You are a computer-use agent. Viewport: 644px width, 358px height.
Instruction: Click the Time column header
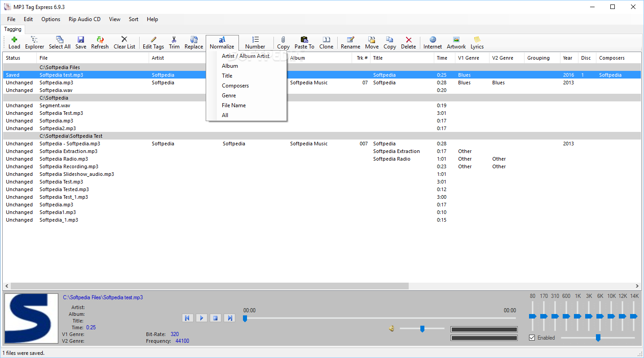[x=444, y=58]
